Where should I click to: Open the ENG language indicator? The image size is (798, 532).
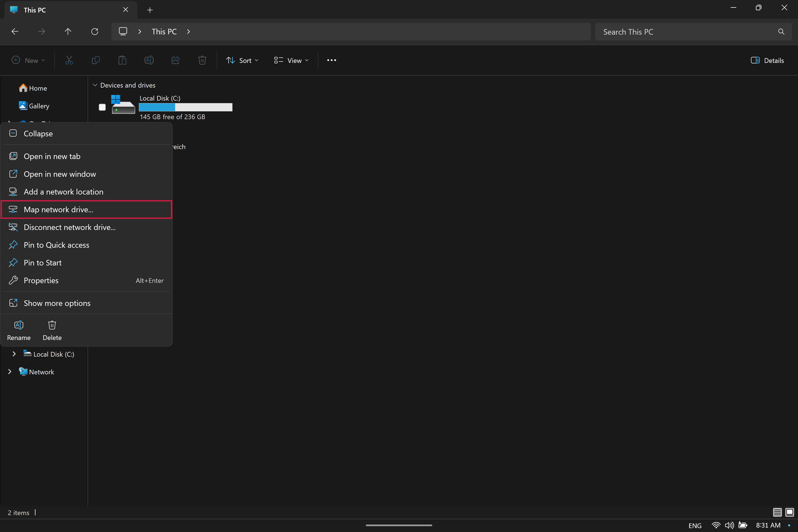[695, 526]
